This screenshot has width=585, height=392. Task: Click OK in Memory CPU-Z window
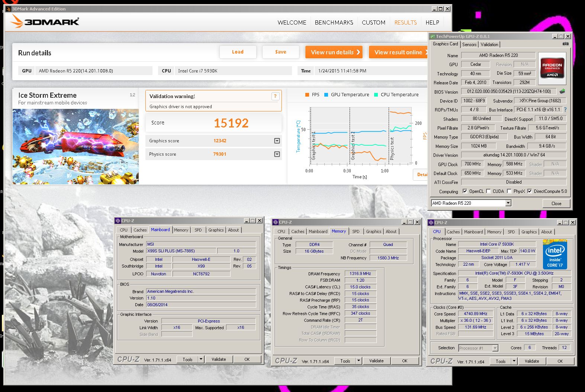click(405, 361)
